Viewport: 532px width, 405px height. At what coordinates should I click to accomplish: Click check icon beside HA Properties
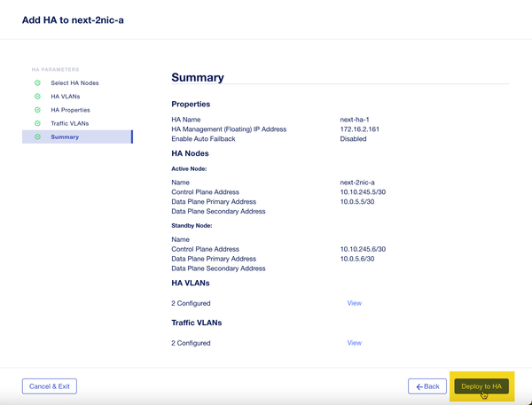click(x=37, y=110)
